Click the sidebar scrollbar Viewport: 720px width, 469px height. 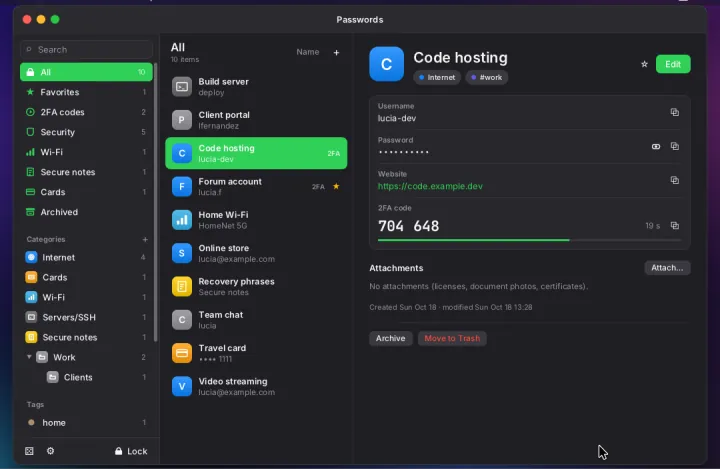point(156,202)
